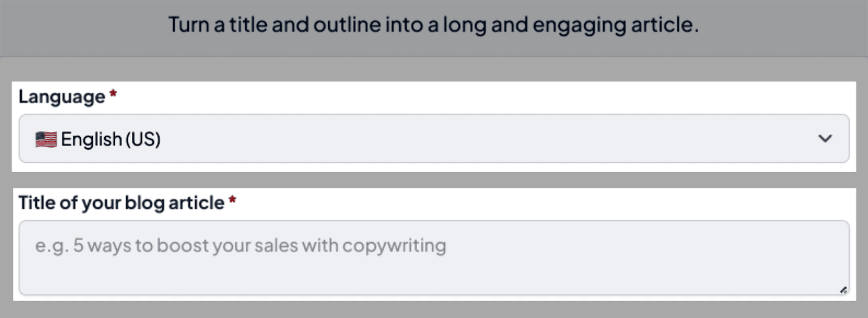This screenshot has width=868, height=318.
Task: Click the blank lower area of title textarea
Action: 434,277
